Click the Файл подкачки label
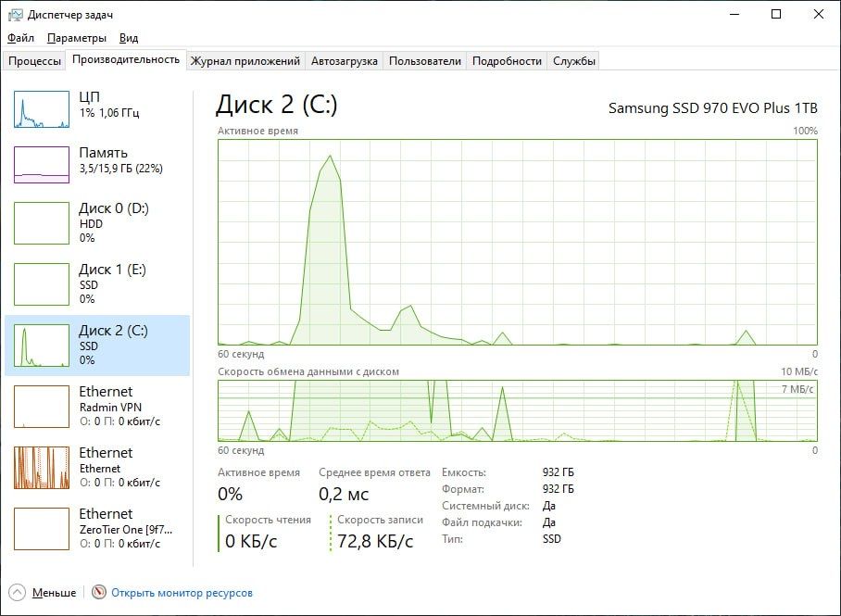The height and width of the screenshot is (616, 841). click(x=483, y=522)
